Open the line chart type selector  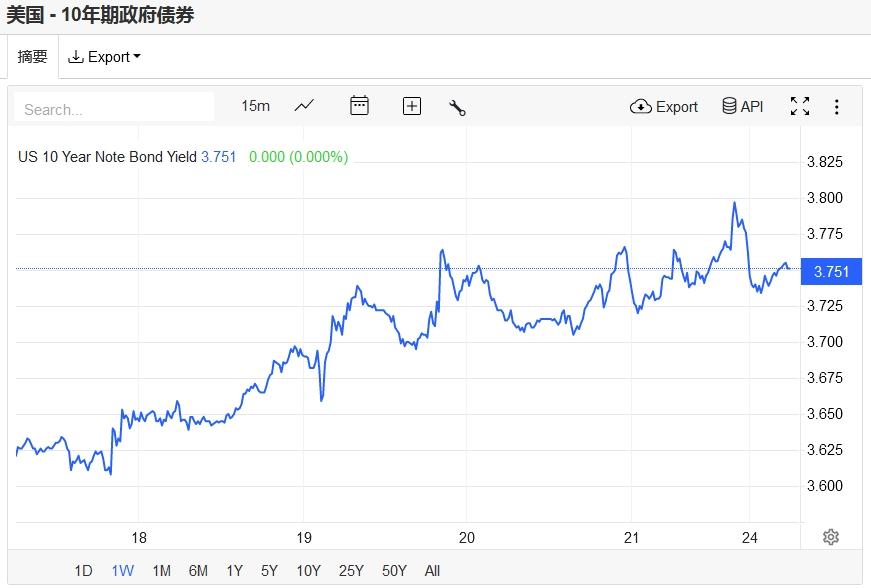coord(304,105)
